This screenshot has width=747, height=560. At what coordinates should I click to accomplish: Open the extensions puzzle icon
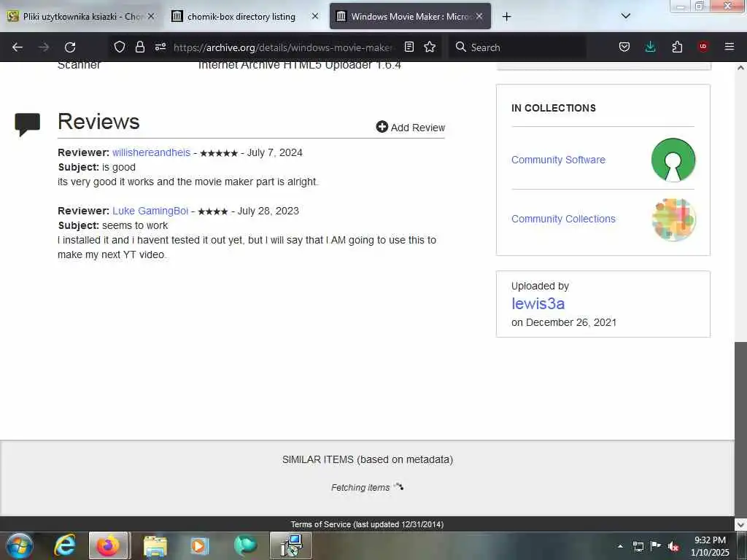(677, 47)
